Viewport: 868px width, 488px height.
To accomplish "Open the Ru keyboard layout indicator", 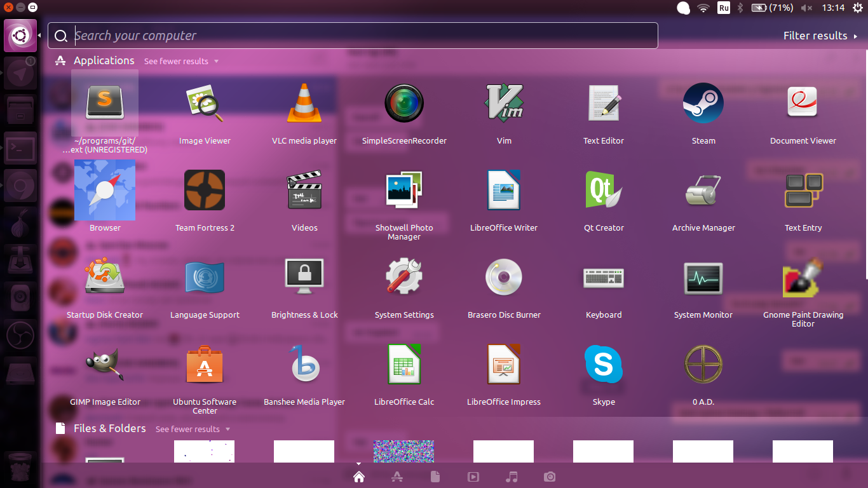I will 724,8.
